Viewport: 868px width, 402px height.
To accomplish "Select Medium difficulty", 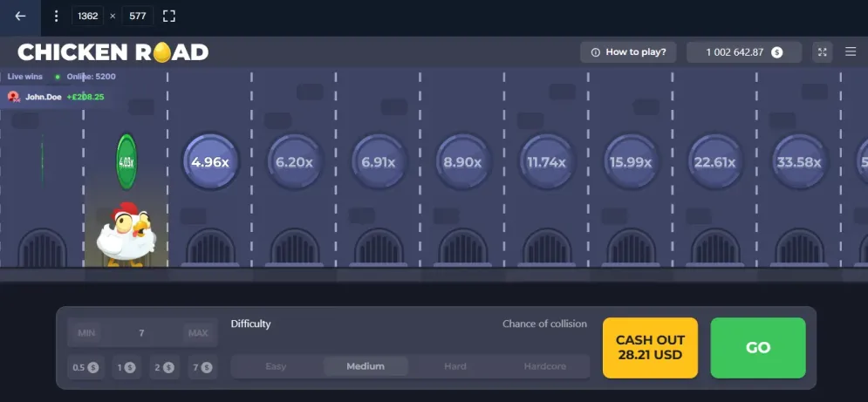I will 366,366.
